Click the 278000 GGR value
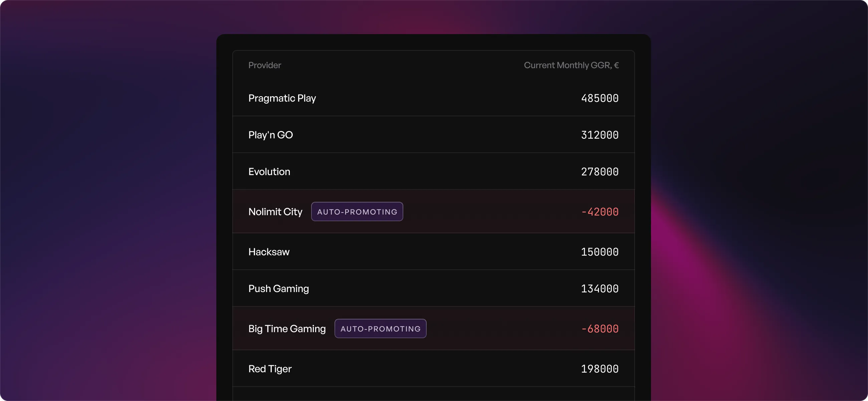This screenshot has height=401, width=868. coord(600,172)
